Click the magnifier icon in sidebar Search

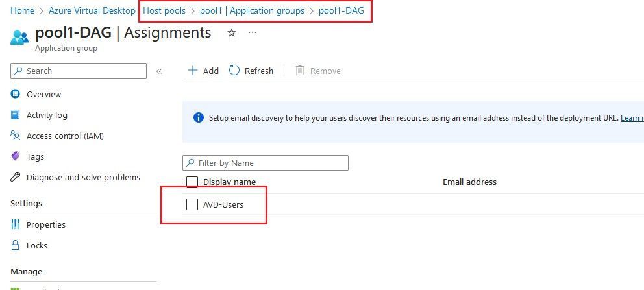click(x=18, y=71)
